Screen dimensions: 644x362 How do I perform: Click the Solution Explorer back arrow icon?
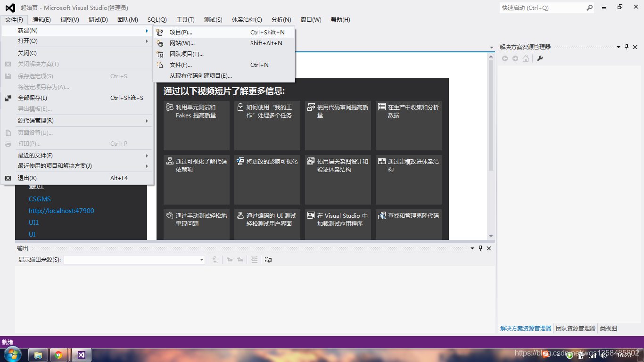505,58
